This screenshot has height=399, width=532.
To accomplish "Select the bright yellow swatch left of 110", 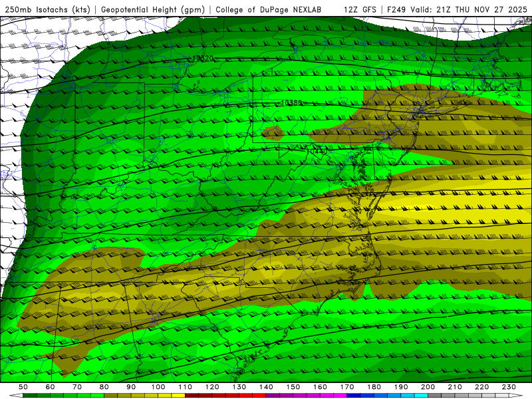I will click(x=178, y=396).
